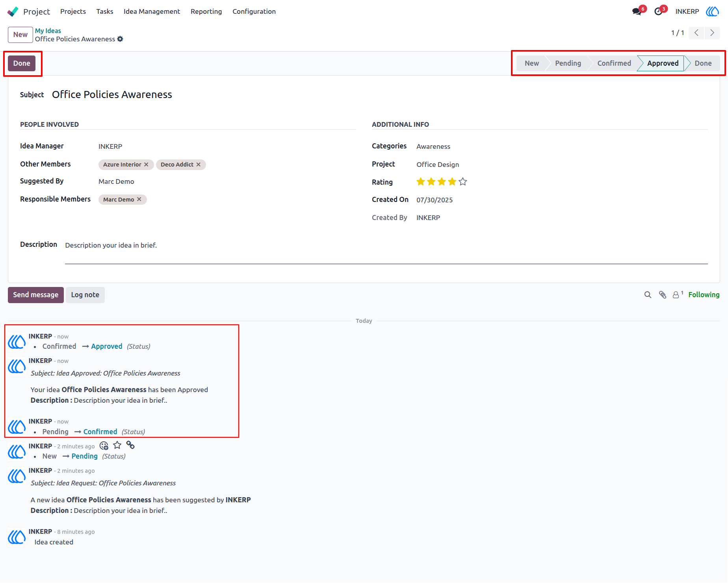Viewport: 728px width, 583px height.
Task: Search messages with the magnifier icon
Action: tap(648, 295)
